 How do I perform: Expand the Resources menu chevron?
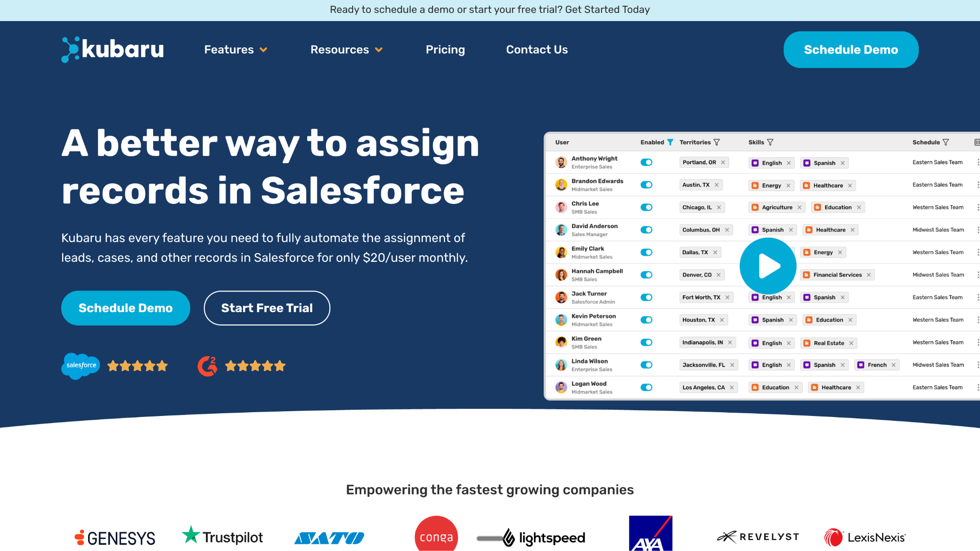(379, 50)
